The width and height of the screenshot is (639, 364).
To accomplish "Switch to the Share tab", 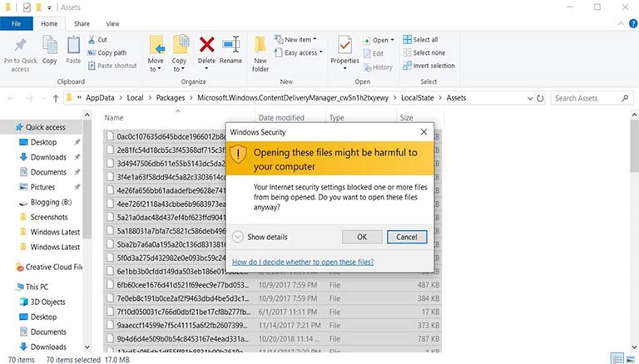I will tap(82, 23).
